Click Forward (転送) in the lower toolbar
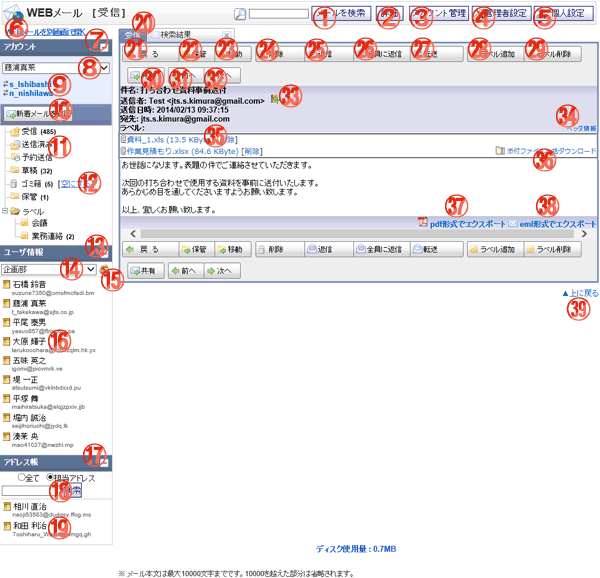 tap(437, 249)
